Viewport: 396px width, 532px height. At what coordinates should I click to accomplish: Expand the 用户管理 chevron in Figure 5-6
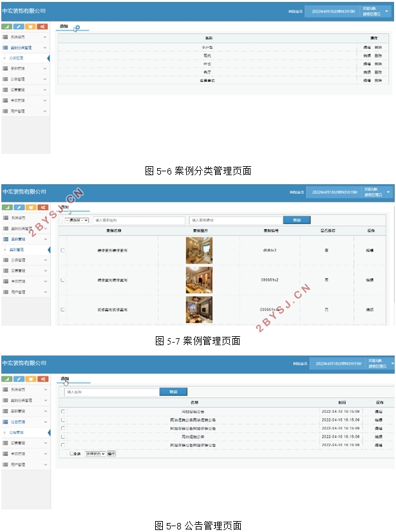[x=45, y=111]
